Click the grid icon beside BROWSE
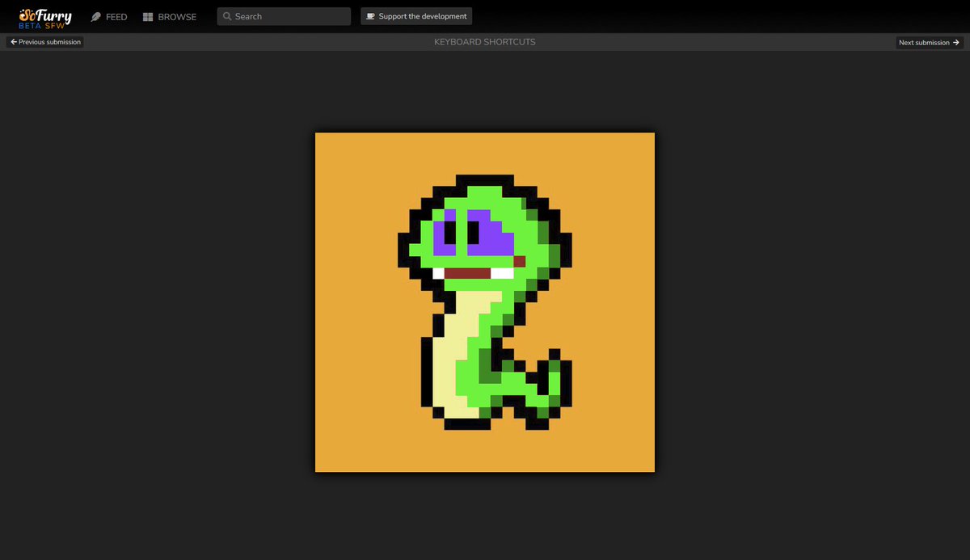 point(148,17)
